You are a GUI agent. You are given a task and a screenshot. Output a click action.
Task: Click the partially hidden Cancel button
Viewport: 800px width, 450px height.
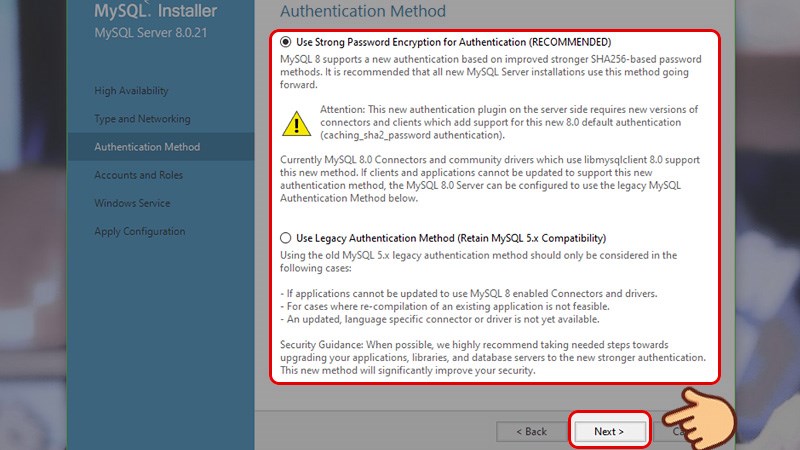[675, 431]
